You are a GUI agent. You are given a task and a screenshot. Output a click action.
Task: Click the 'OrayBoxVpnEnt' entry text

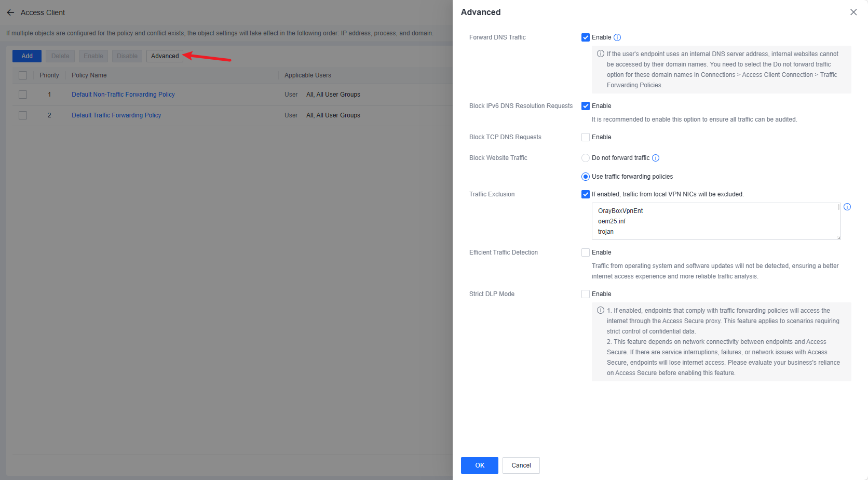[620, 211]
